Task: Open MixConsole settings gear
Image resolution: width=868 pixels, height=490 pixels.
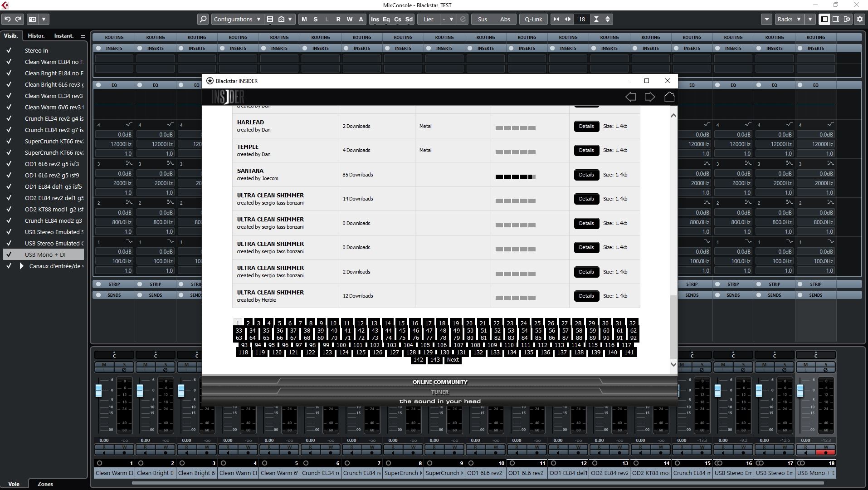Action: [859, 19]
